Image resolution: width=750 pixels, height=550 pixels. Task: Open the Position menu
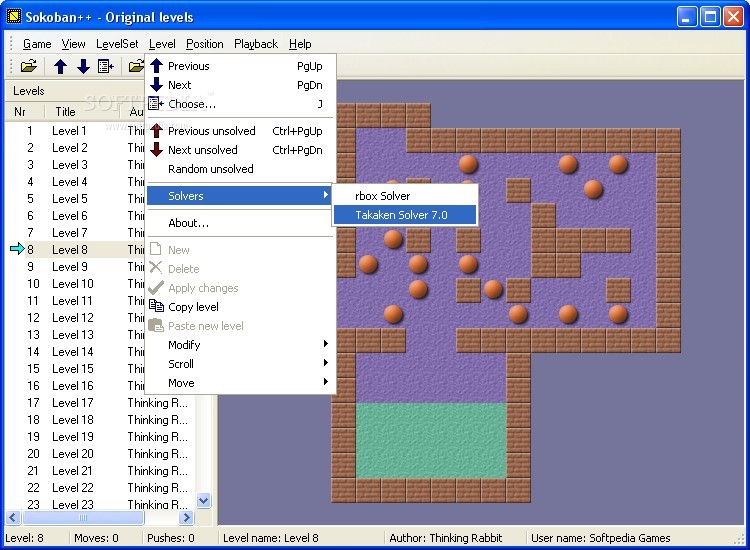205,44
